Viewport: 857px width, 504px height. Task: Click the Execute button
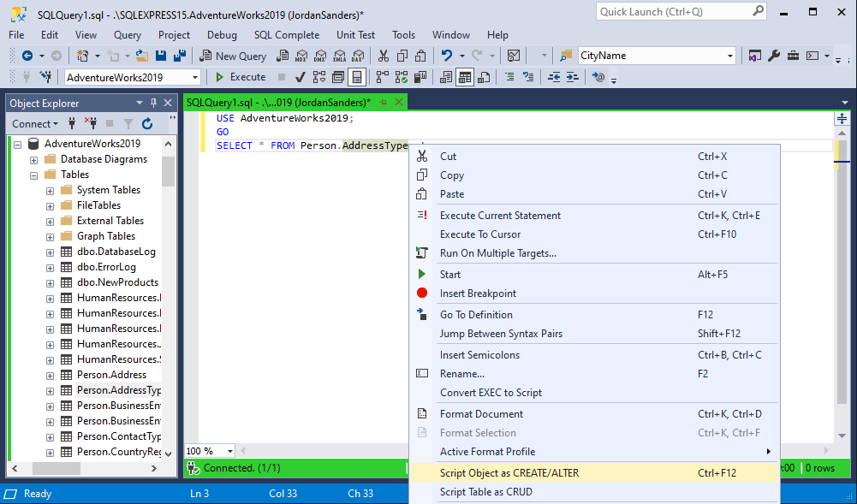pos(241,77)
